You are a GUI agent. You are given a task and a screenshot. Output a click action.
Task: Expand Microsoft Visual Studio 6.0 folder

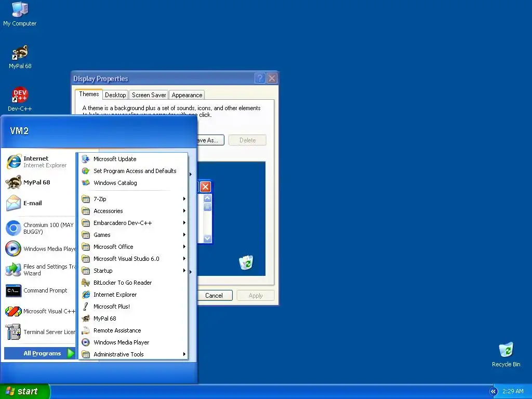pos(134,259)
